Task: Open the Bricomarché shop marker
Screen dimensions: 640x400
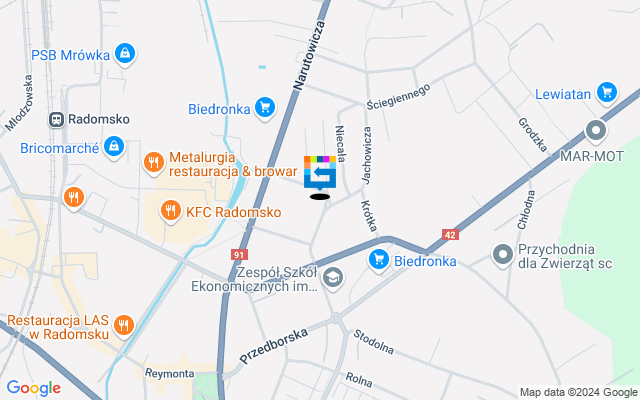Action: pos(114,147)
